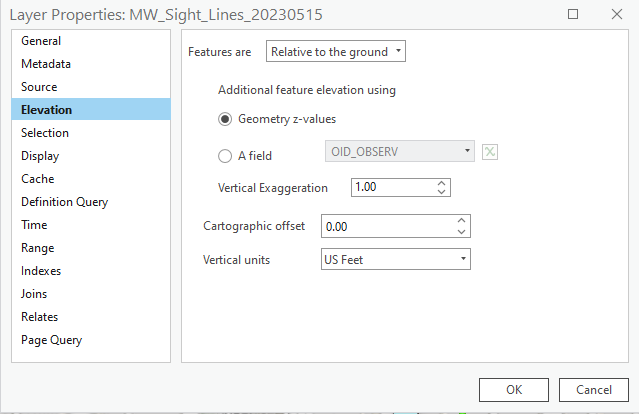Decrease Cartographic offset with down arrow
This screenshot has width=639, height=414.
(x=460, y=232)
